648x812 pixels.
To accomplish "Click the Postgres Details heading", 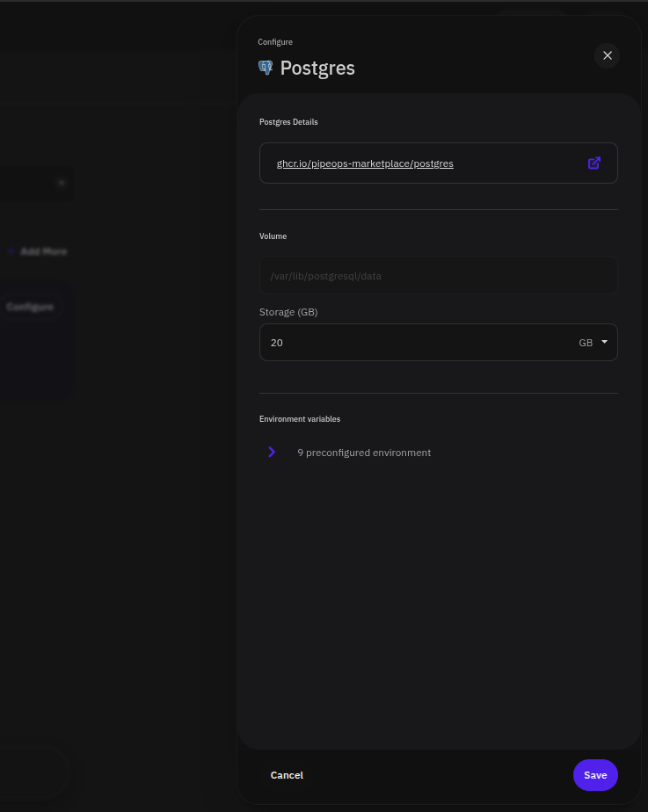I will tap(288, 122).
